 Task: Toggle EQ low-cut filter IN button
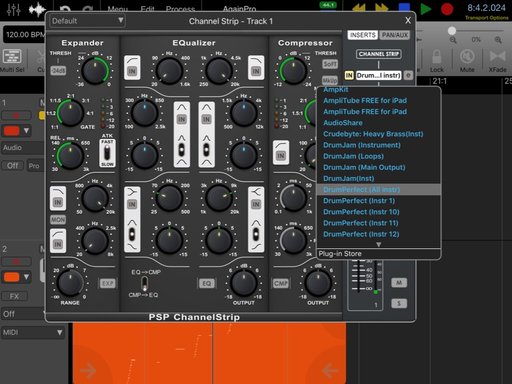click(x=132, y=71)
